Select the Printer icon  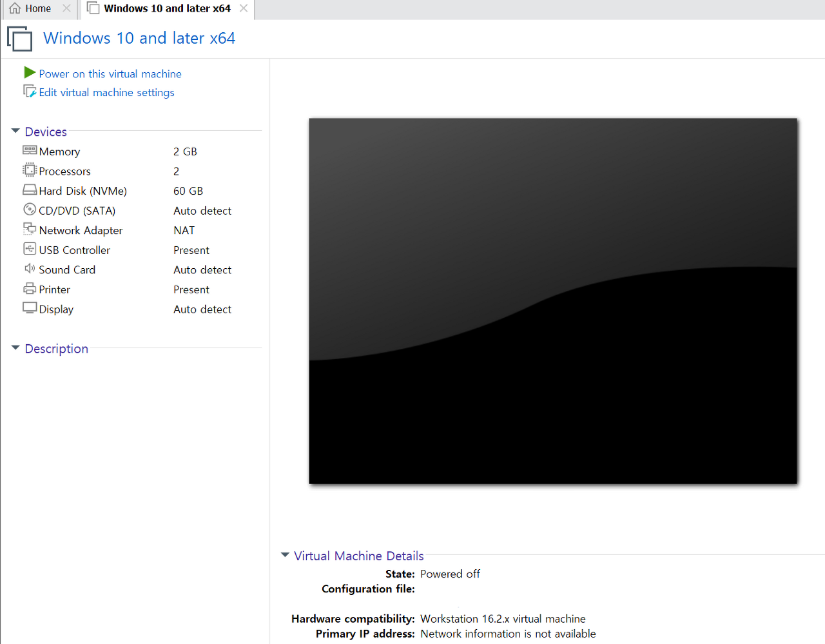coord(30,289)
